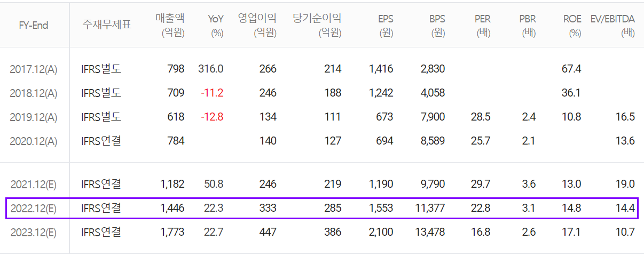Click IFRS별도 in the 2018.12(A) row
The image size is (644, 256).
click(x=101, y=93)
